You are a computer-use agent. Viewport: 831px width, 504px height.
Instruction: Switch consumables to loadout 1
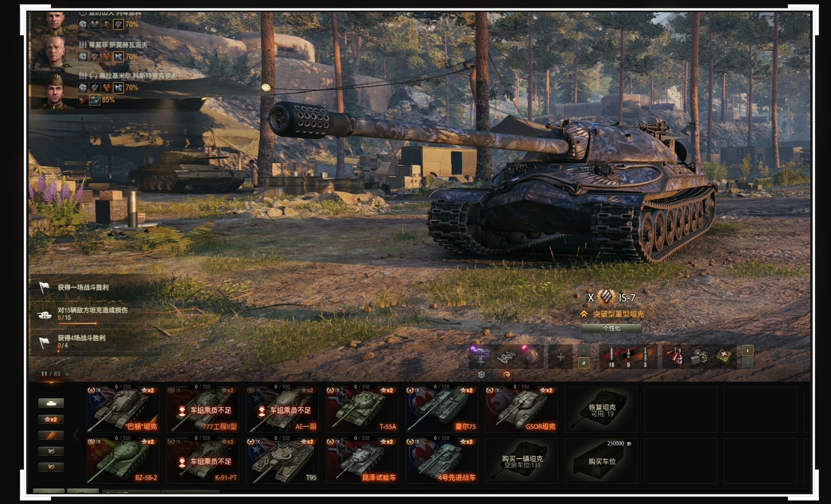[747, 350]
